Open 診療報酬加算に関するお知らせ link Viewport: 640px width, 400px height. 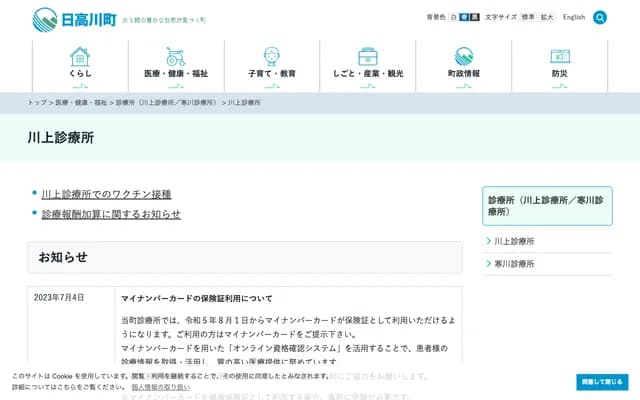tap(111, 214)
